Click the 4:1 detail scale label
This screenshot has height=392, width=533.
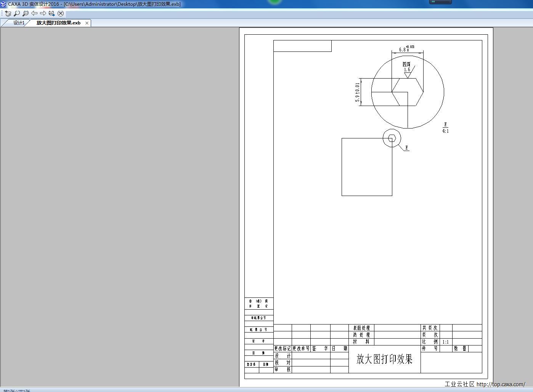(x=446, y=131)
